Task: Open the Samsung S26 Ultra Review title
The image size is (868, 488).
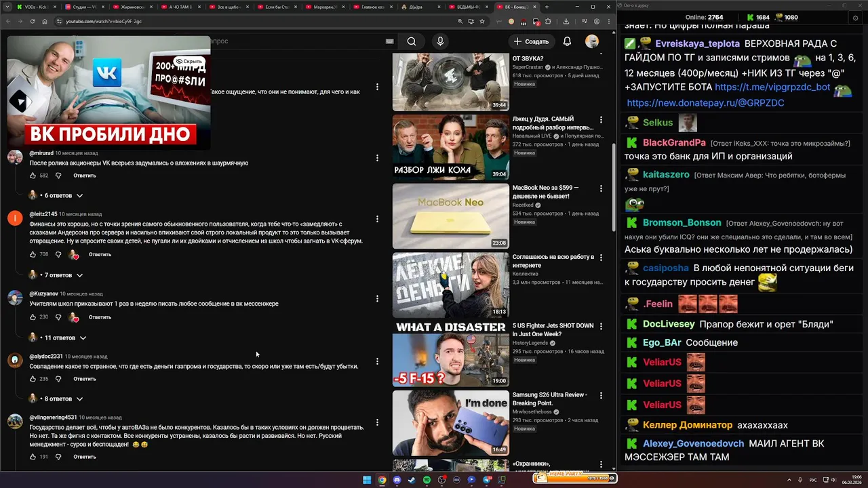Action: [x=549, y=399]
